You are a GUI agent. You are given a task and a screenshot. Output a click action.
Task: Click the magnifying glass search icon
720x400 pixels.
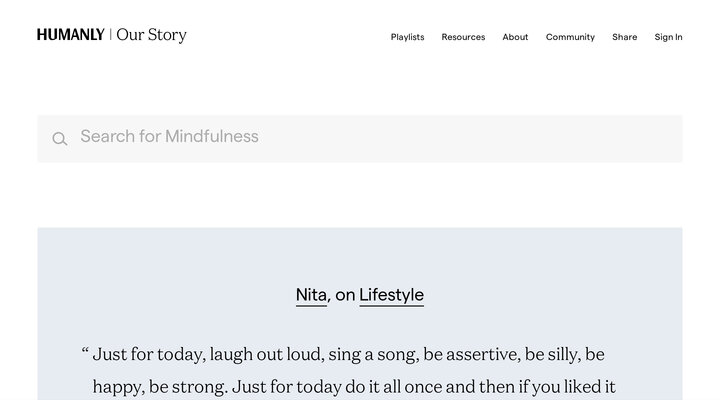click(x=60, y=139)
